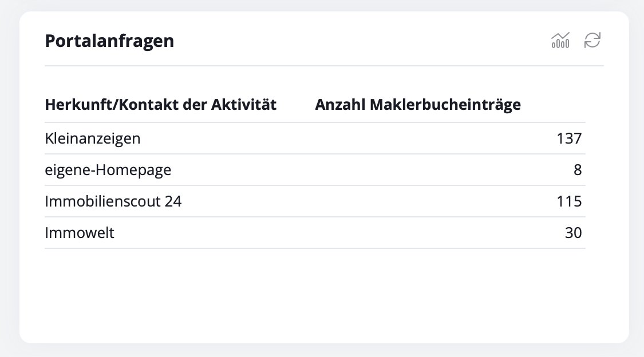Click the Portalanfragen title
This screenshot has height=357, width=644.
click(x=109, y=41)
